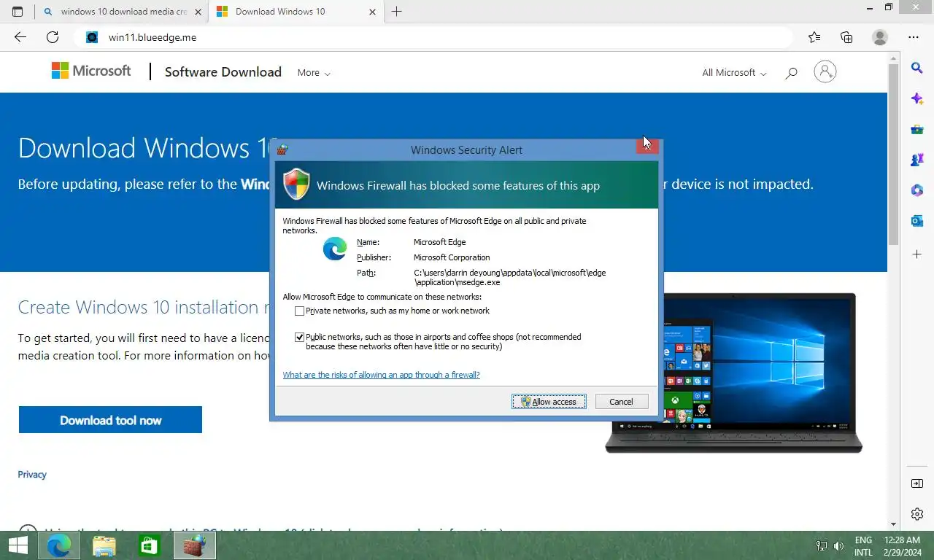This screenshot has height=560, width=934.
Task: Open sidebar settings gear
Action: point(917,514)
